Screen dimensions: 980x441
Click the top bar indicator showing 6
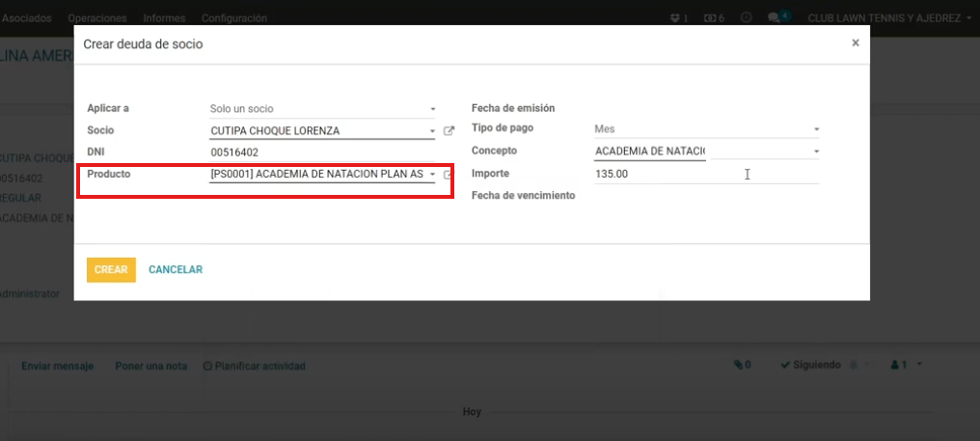[714, 18]
